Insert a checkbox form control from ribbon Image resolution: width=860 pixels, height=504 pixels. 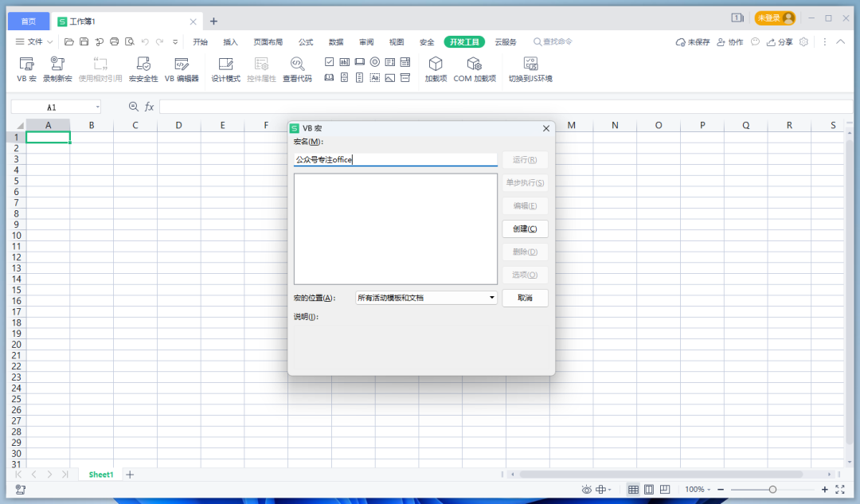tap(329, 62)
